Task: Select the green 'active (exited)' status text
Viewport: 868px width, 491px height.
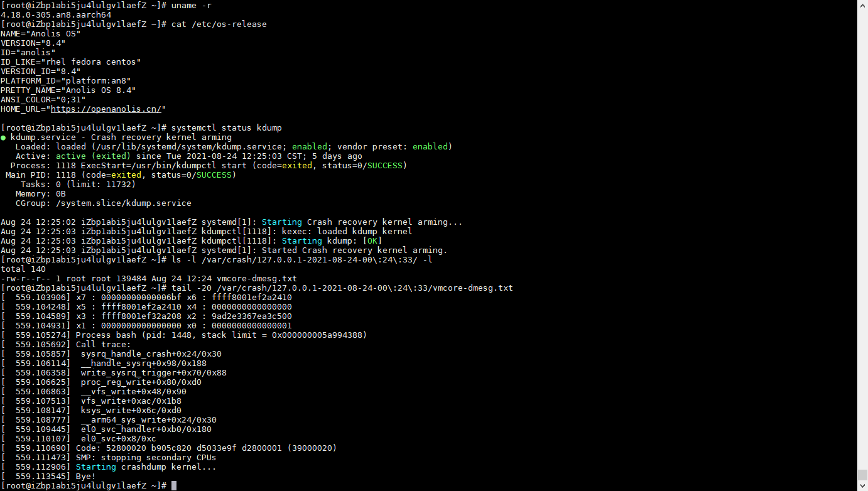Action: pos(93,156)
